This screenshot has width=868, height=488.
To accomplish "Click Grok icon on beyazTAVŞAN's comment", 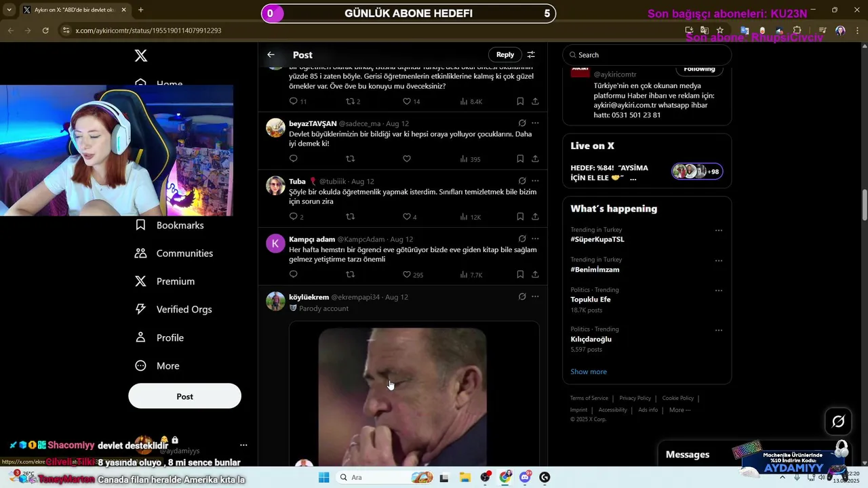I will [x=522, y=123].
